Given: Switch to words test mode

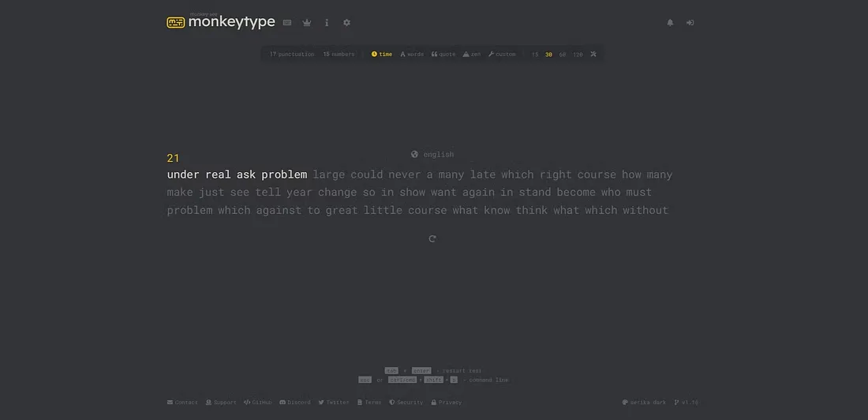Looking at the screenshot, I should 412,54.
